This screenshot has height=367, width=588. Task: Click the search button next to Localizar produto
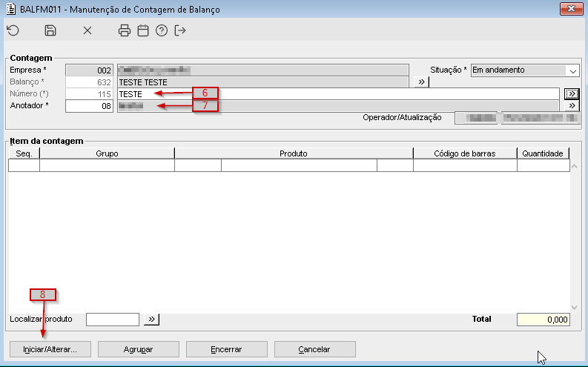tap(151, 320)
